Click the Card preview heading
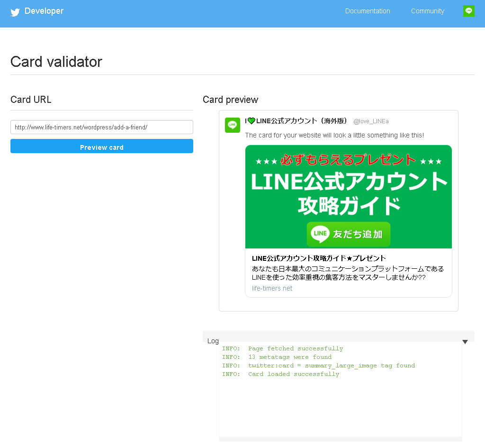The width and height of the screenshot is (485, 448). pyautogui.click(x=231, y=100)
